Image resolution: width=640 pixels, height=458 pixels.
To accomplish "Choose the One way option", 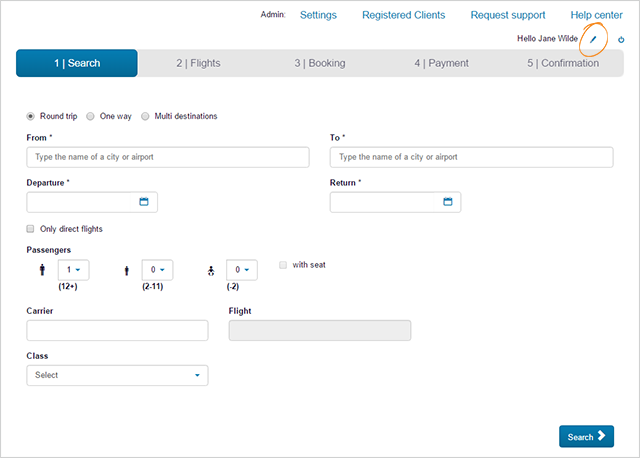I will tap(91, 116).
